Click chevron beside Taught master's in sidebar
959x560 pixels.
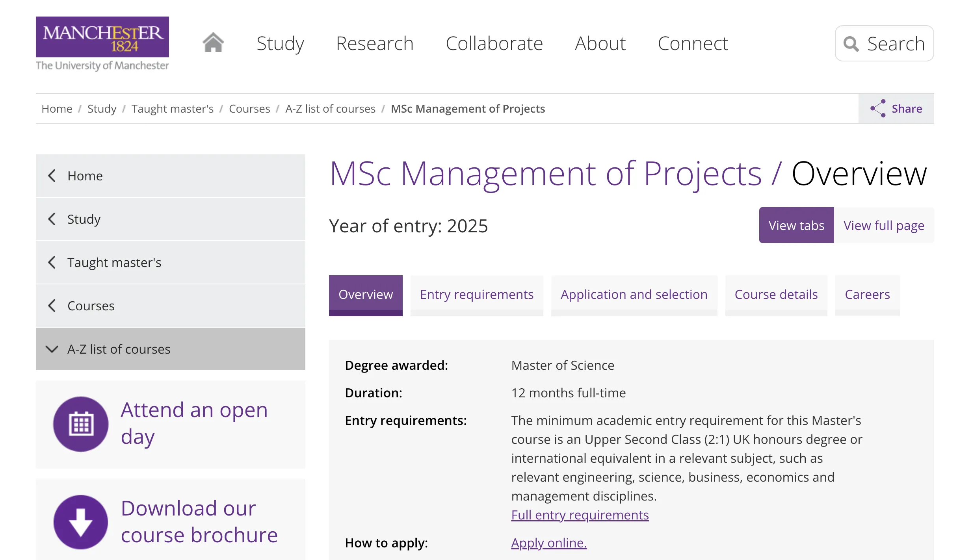(x=52, y=262)
